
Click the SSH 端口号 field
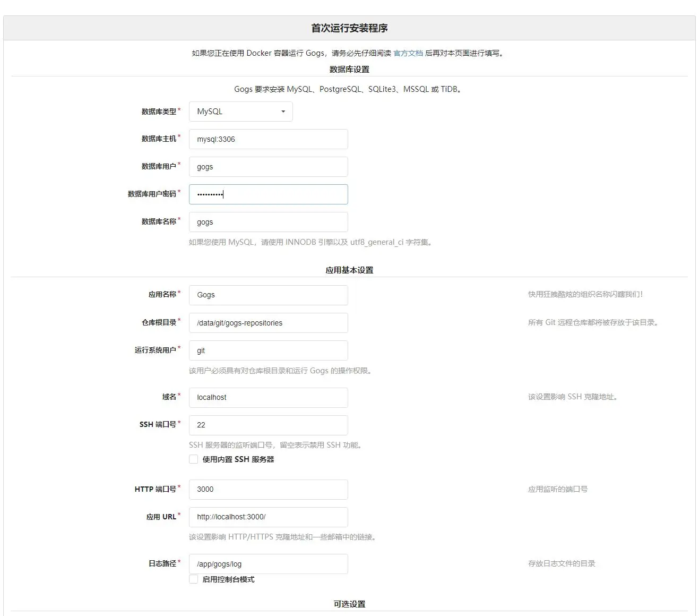(x=268, y=425)
